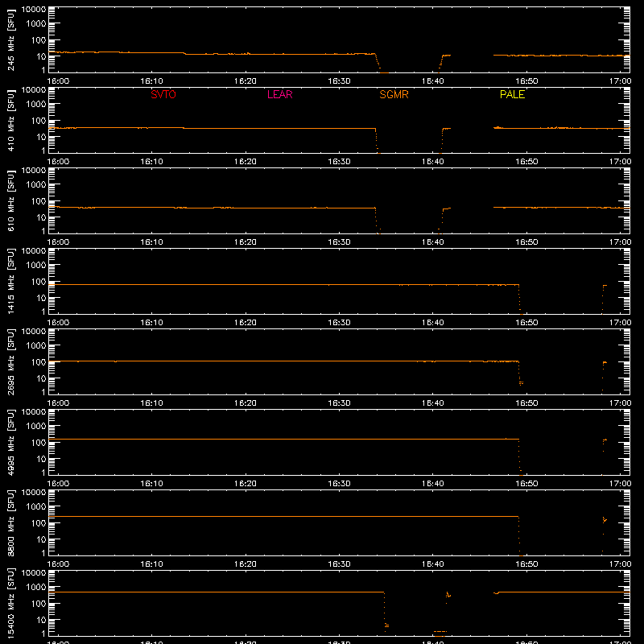Image resolution: width=644 pixels, height=644 pixels.
Task: Select the 245 MHz [SFU] axis title
Action: 11,40
